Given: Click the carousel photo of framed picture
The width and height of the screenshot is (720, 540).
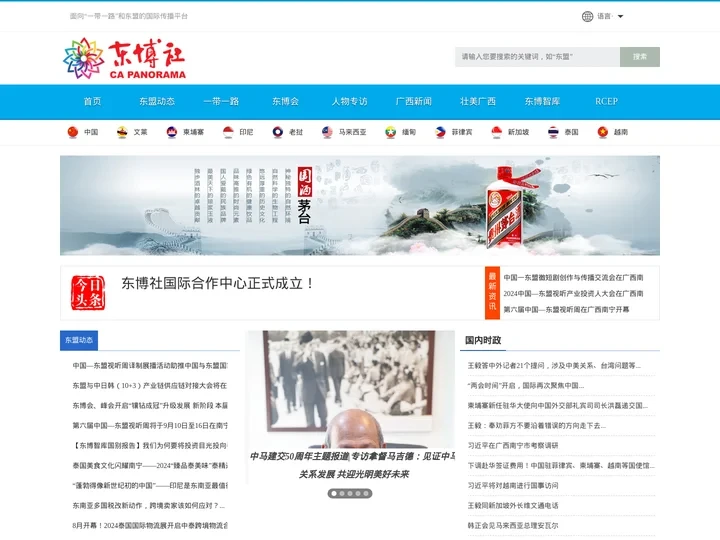Looking at the screenshot, I should [351, 389].
